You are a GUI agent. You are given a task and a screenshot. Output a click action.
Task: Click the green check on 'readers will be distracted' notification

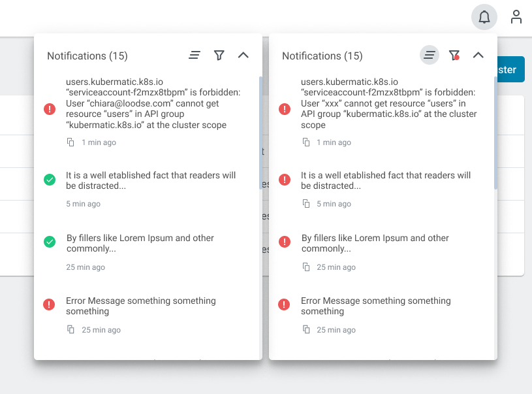point(50,179)
